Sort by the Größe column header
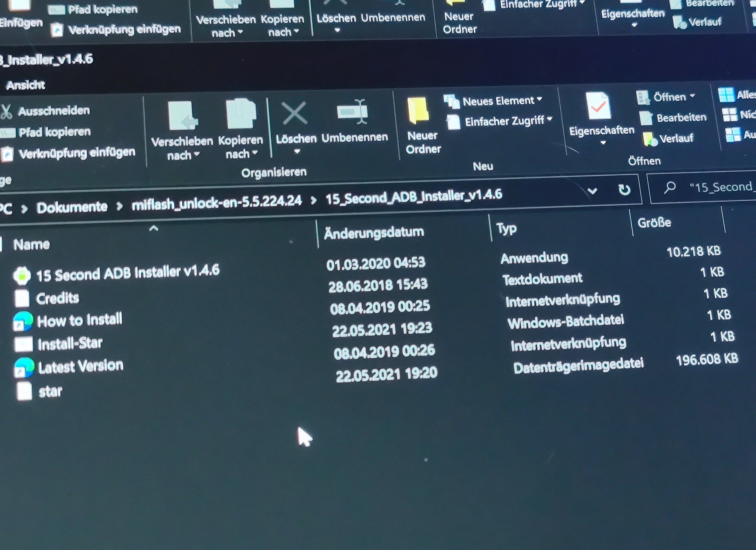This screenshot has height=550, width=756. 654,223
